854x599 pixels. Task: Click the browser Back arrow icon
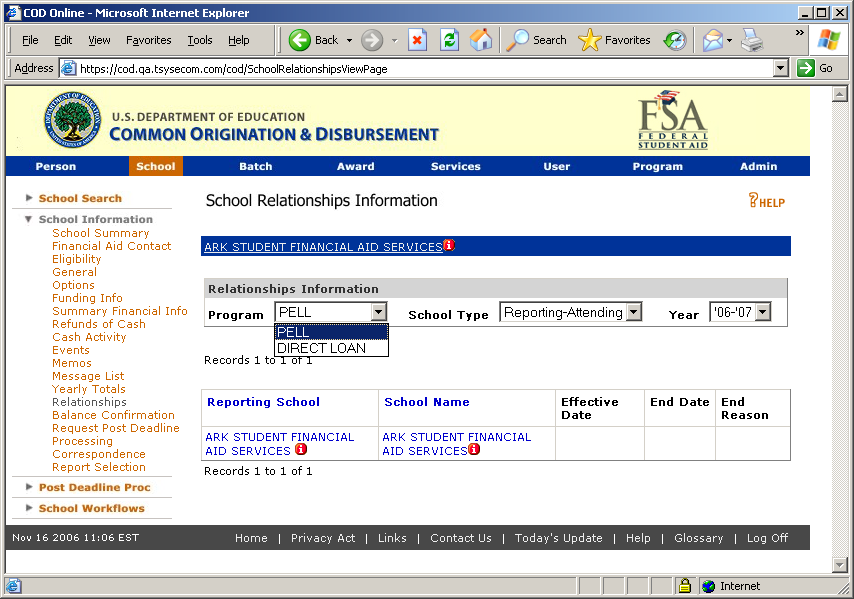[x=300, y=40]
